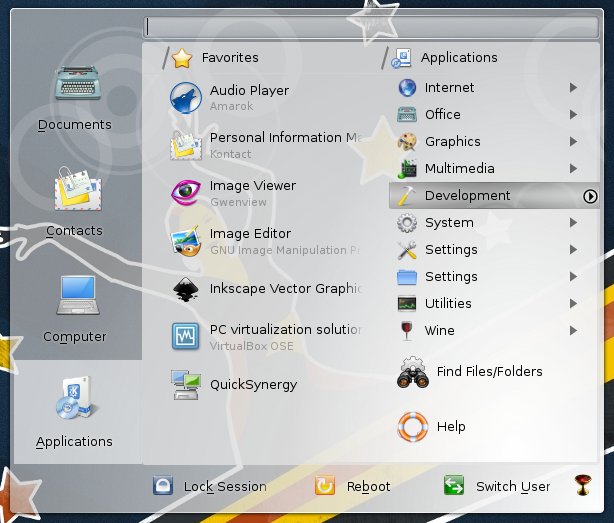The image size is (614, 523).
Task: Click the Favorites heading text
Action: pyautogui.click(x=230, y=58)
